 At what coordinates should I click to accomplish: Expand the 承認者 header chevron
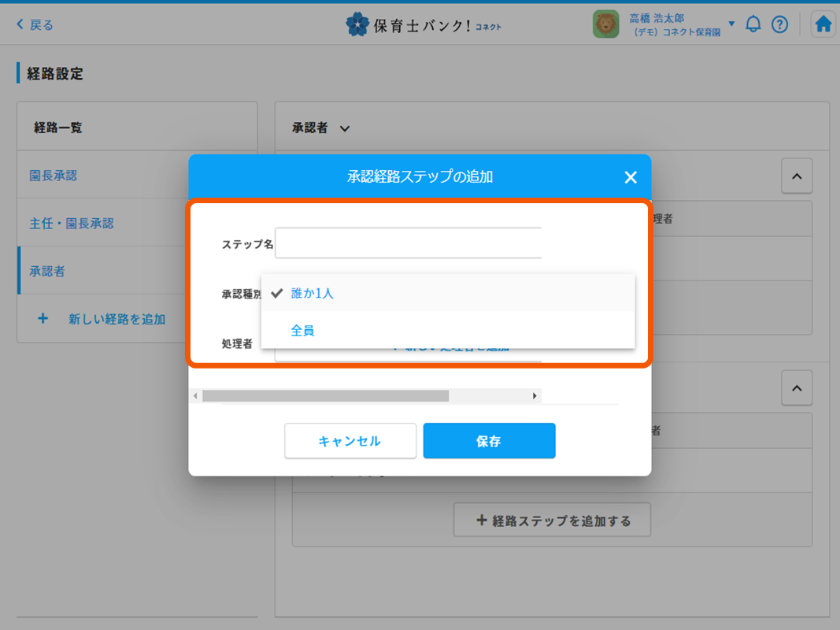[344, 128]
